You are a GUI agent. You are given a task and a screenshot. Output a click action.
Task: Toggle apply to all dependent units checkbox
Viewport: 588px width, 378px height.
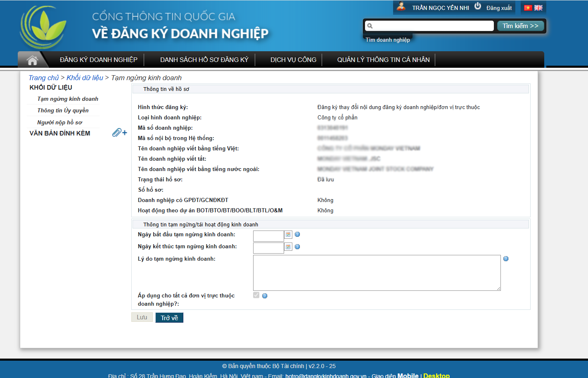point(256,295)
